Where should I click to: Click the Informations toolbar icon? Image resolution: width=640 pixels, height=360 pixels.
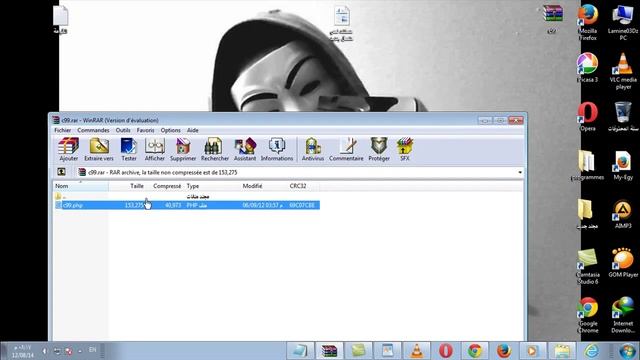pyautogui.click(x=277, y=149)
